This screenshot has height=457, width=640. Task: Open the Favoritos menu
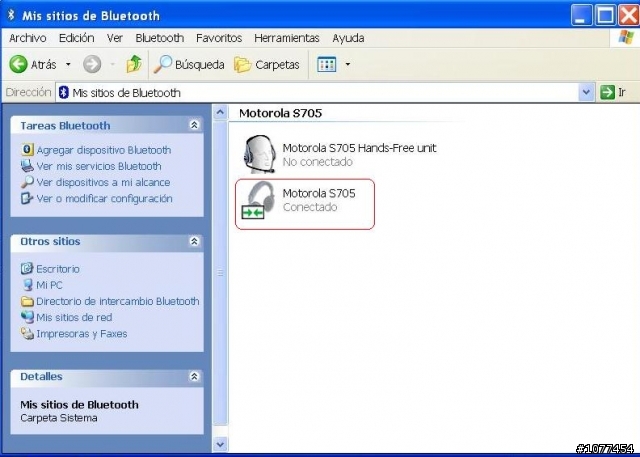(219, 38)
